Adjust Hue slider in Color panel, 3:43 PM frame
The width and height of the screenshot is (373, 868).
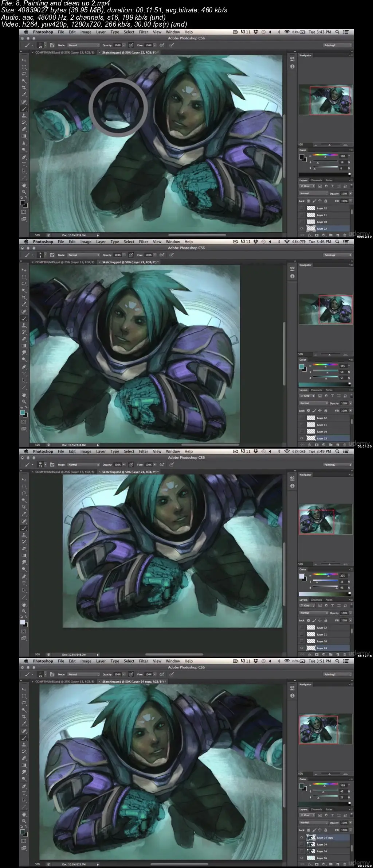click(x=325, y=156)
